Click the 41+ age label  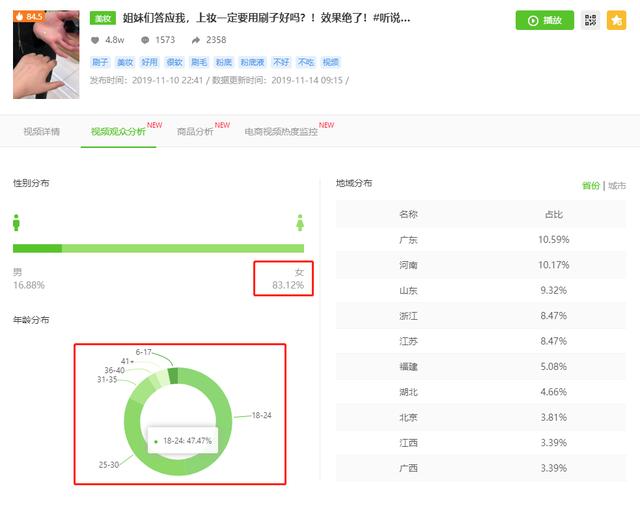[127, 361]
